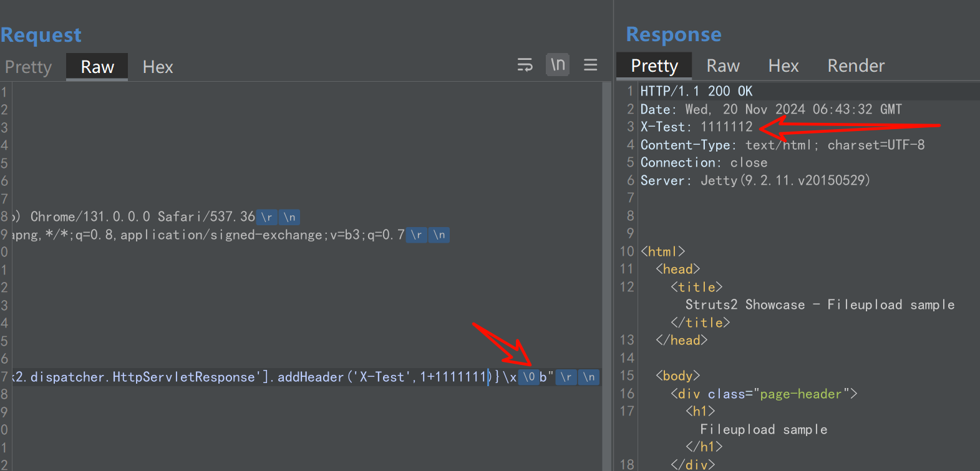Image resolution: width=980 pixels, height=471 pixels.
Task: Click the opening <html> tag line
Action: [x=662, y=251]
